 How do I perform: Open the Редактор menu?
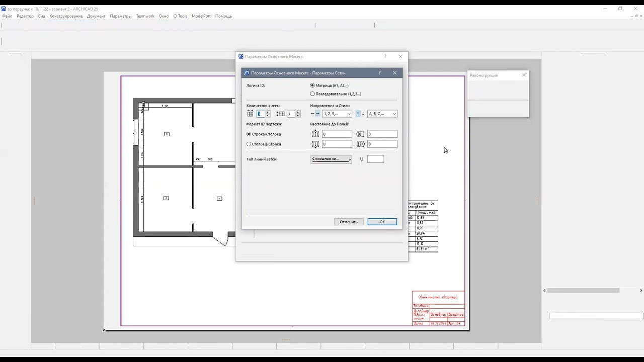point(25,16)
